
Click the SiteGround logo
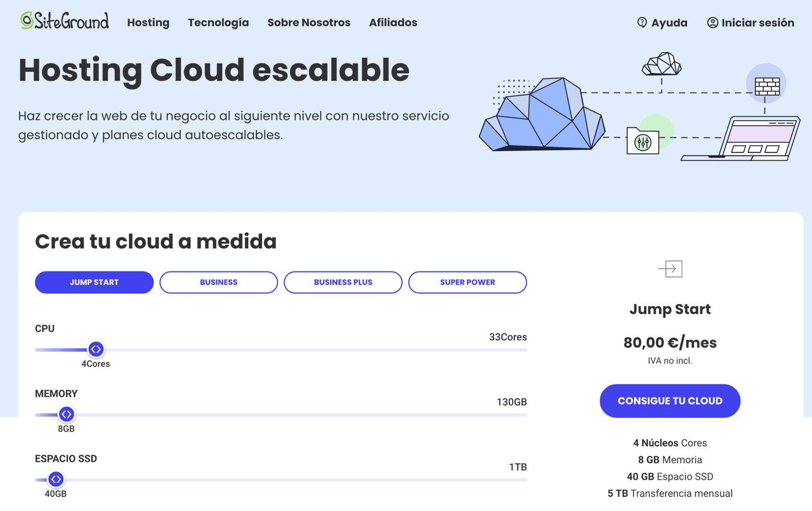[x=64, y=21]
